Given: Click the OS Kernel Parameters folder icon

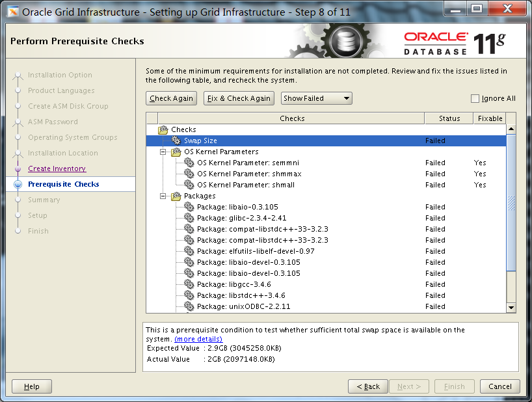Looking at the screenshot, I should [x=176, y=152].
